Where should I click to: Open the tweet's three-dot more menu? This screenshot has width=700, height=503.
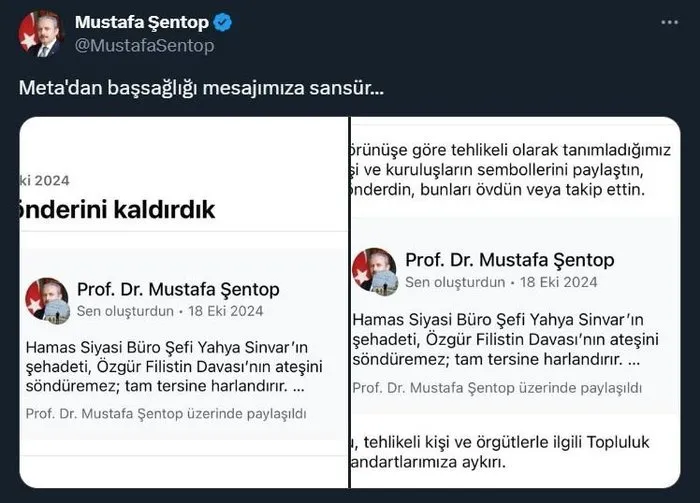(667, 23)
